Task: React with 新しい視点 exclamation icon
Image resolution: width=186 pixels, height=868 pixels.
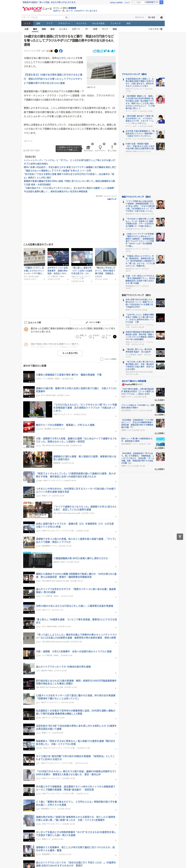Action: tap(112, 147)
